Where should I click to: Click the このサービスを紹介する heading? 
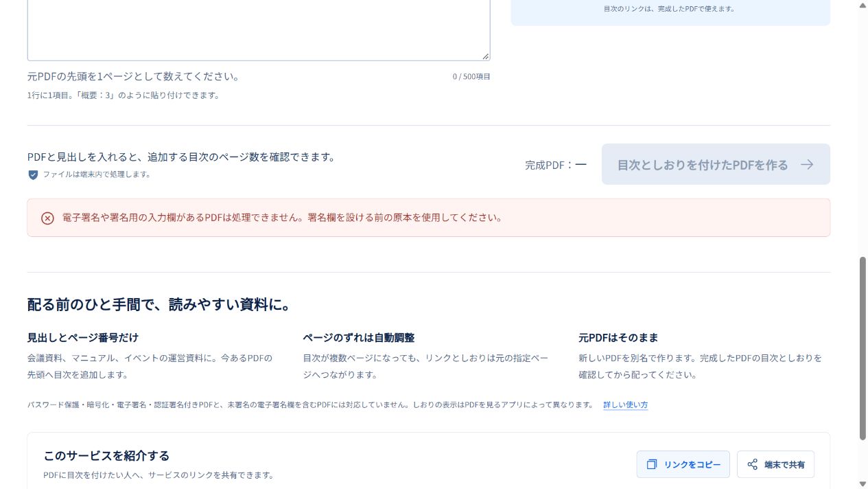pos(106,455)
